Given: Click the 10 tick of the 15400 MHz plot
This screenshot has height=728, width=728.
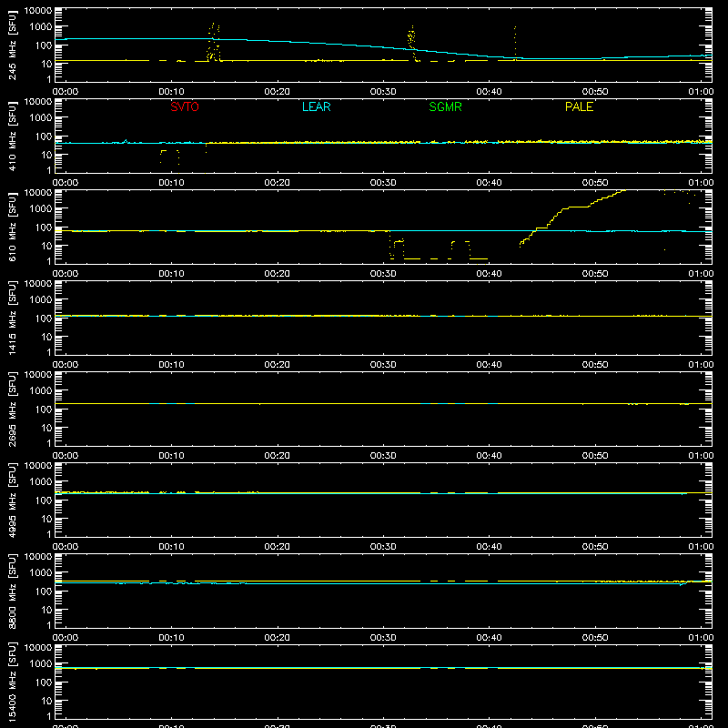Looking at the screenshot, I should (x=46, y=701).
